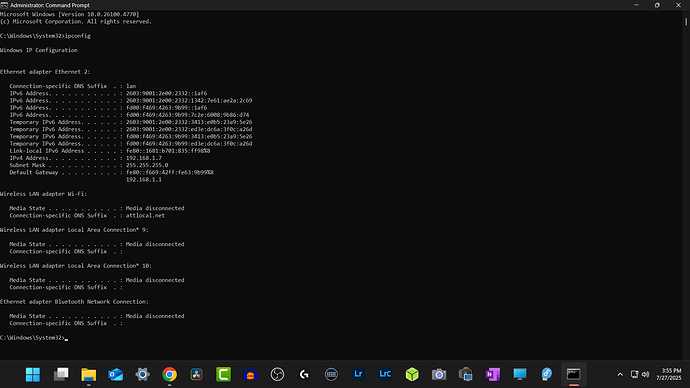This screenshot has height=388, width=690.
Task: Launch DaVinci Resolve from the taskbar
Action: coord(196,374)
